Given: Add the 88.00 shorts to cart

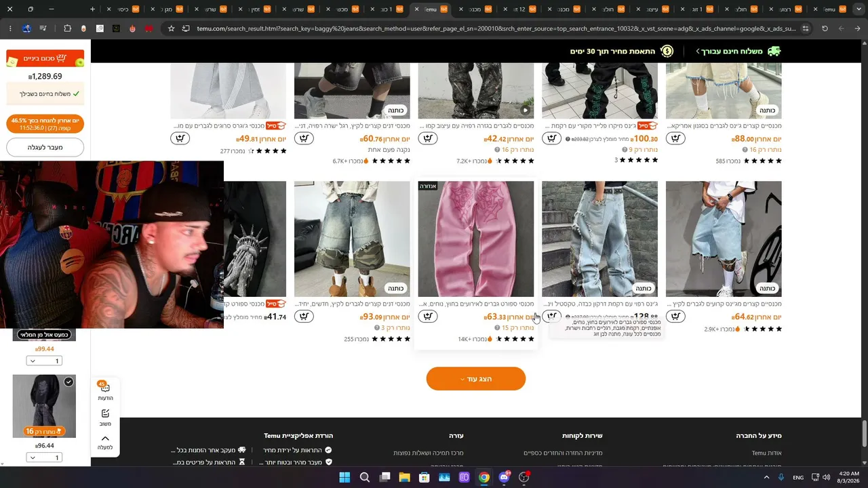Looking at the screenshot, I should pos(675,138).
